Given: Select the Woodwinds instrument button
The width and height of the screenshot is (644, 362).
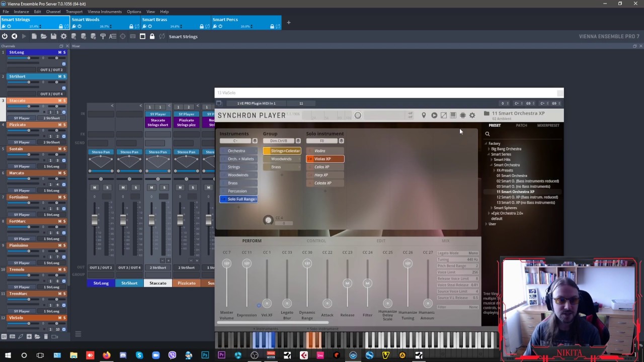Looking at the screenshot, I should click(x=238, y=175).
